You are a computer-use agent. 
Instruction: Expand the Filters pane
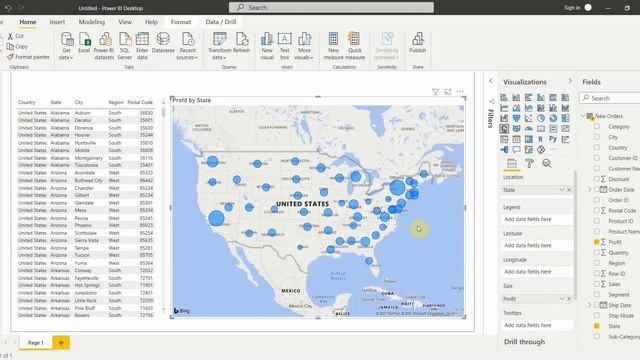click(491, 81)
